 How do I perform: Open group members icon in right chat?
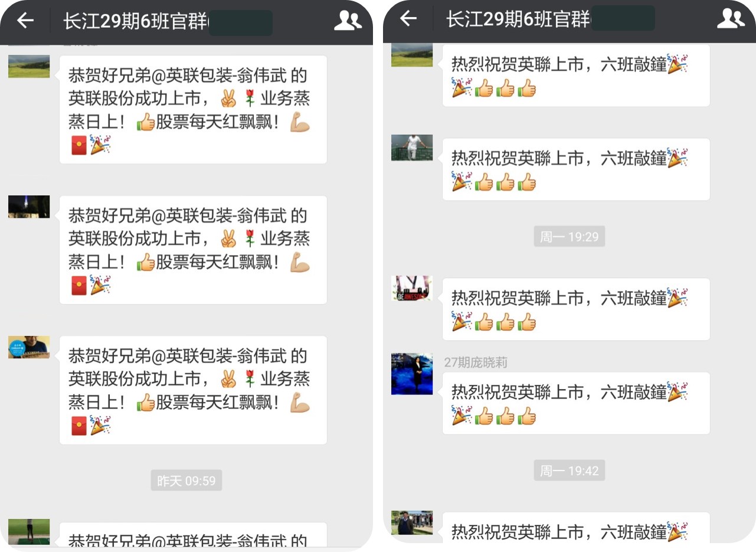click(731, 18)
